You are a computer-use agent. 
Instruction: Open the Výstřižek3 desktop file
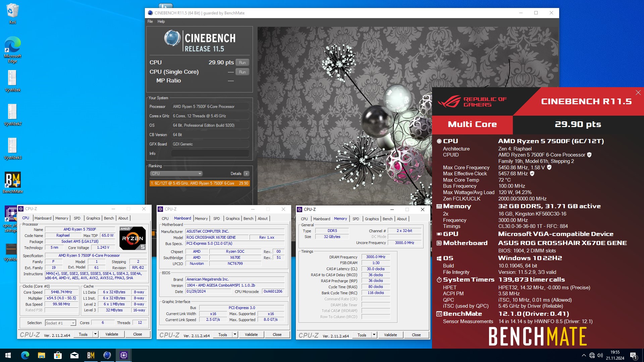tap(12, 148)
